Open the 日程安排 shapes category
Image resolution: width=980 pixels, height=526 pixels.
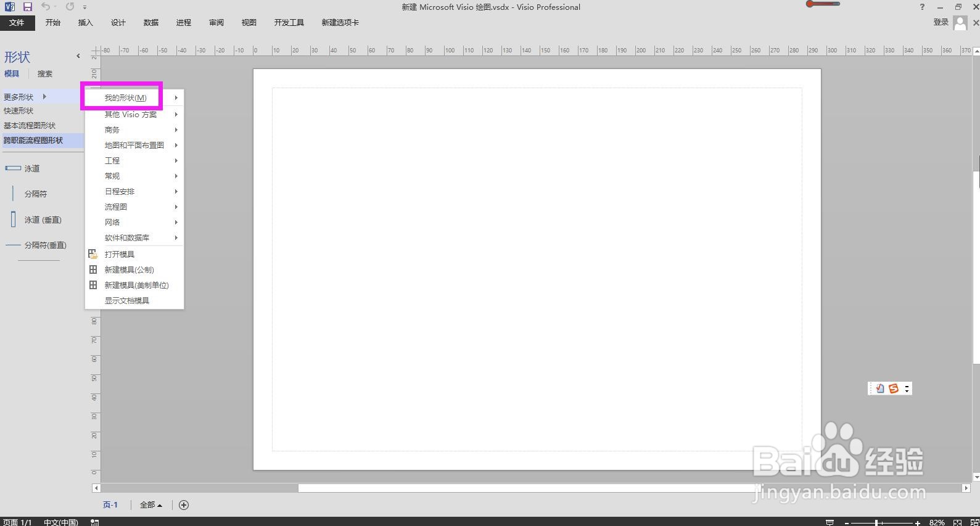[x=134, y=192]
